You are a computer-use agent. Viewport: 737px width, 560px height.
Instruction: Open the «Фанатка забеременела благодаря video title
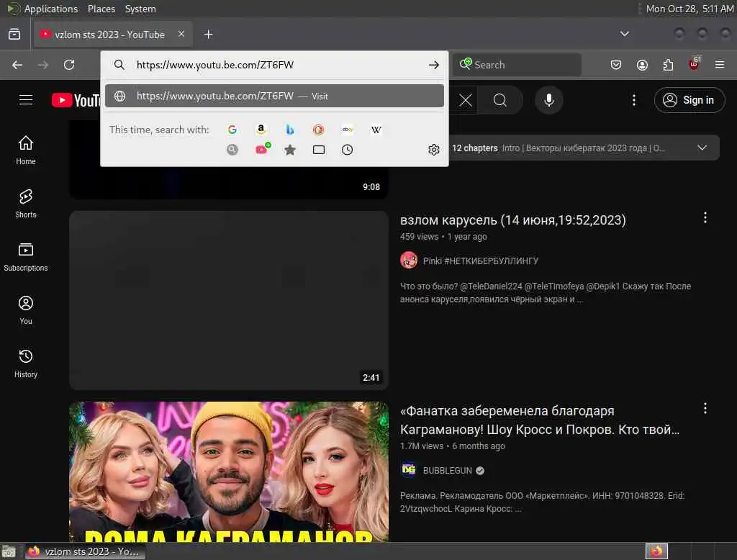(540, 420)
